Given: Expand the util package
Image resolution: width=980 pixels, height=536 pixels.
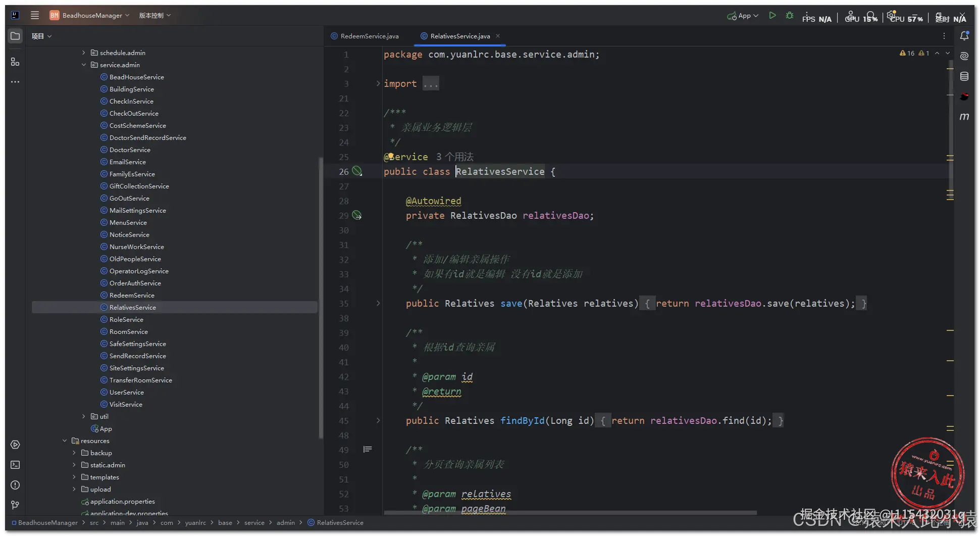Looking at the screenshot, I should pyautogui.click(x=84, y=416).
